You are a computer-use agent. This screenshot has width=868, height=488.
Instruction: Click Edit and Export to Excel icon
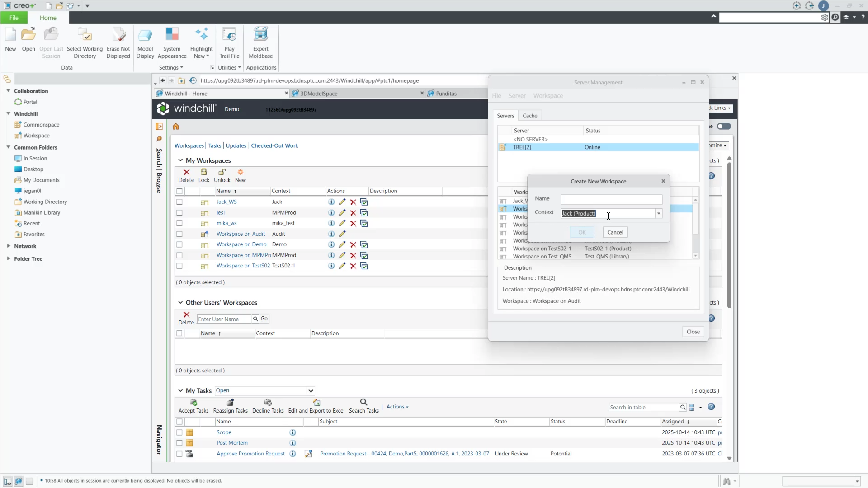316,402
